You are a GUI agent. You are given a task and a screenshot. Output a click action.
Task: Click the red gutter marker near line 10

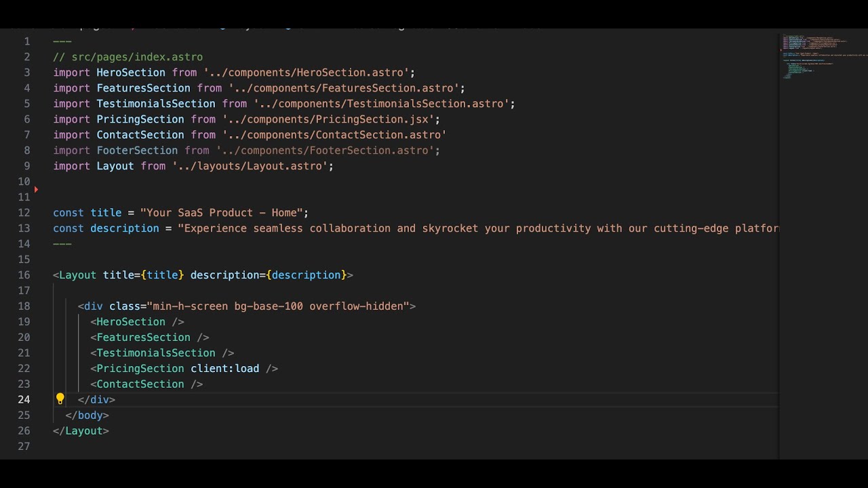(36, 189)
